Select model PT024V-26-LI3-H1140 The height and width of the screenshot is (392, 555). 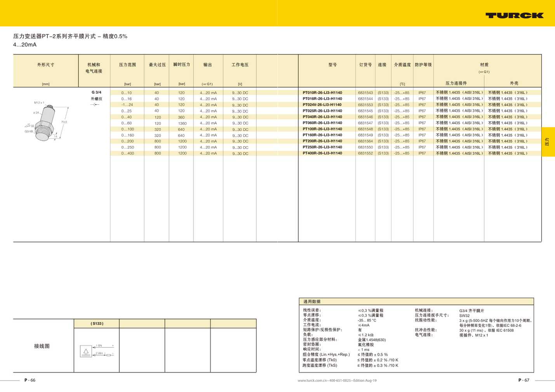pyautogui.click(x=322, y=105)
